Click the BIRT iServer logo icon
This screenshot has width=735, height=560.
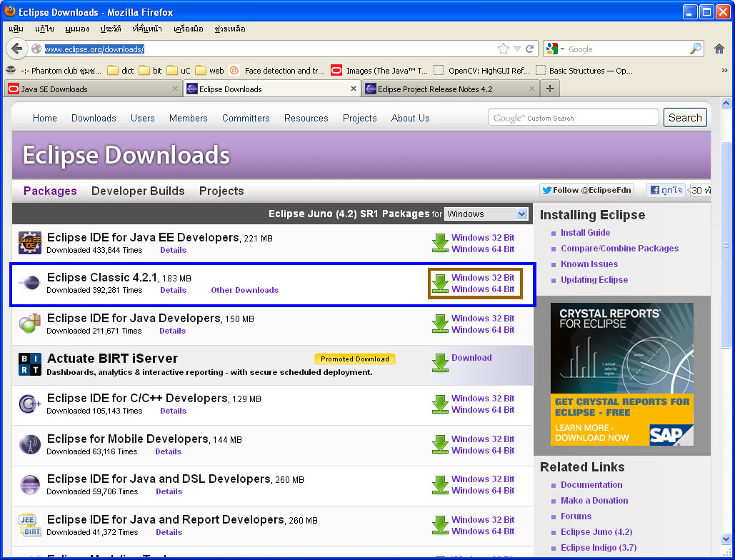point(29,364)
